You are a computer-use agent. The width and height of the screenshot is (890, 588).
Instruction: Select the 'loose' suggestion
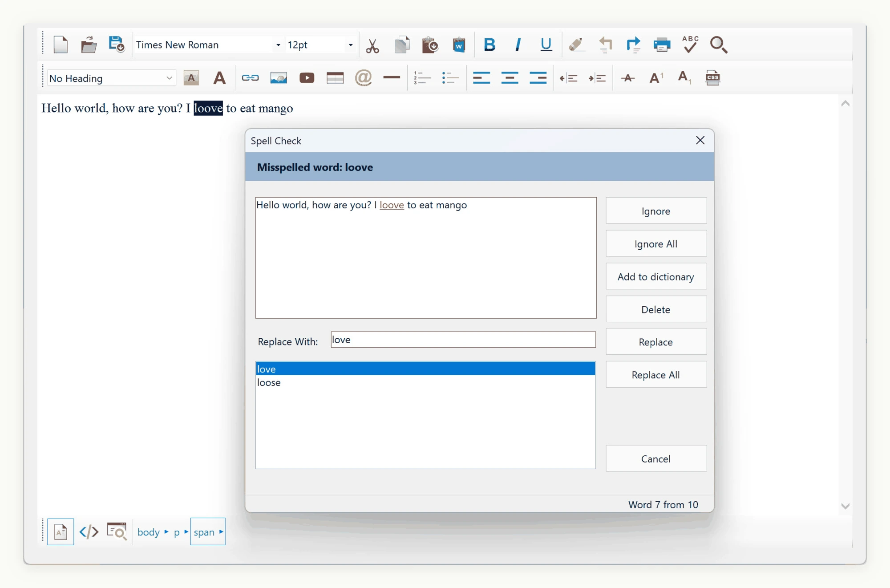[425, 382]
